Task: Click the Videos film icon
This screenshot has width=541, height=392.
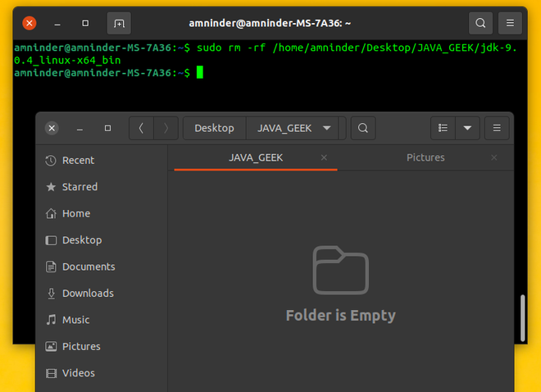Action: [51, 373]
